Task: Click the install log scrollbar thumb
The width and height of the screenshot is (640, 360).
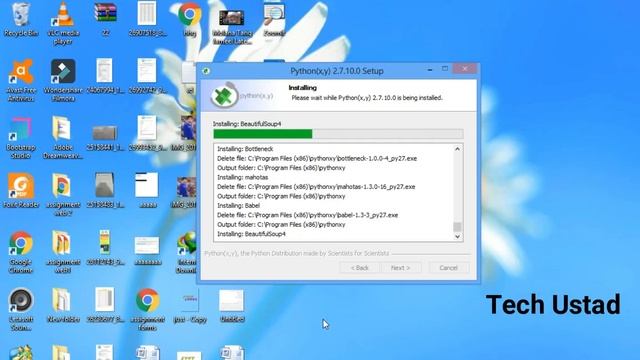Action: pyautogui.click(x=458, y=227)
